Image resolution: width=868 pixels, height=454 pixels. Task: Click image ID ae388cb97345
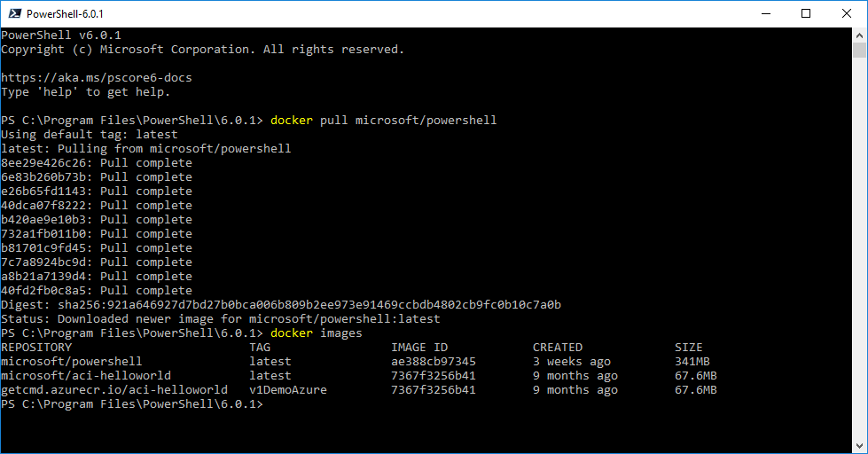(x=434, y=362)
